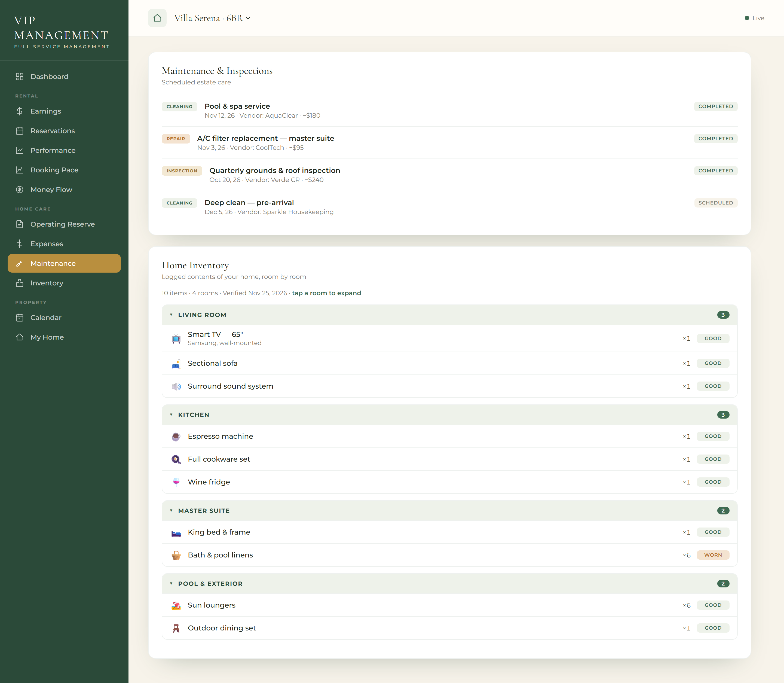Click COMPLETED badge for Quarterly inspection

point(716,171)
